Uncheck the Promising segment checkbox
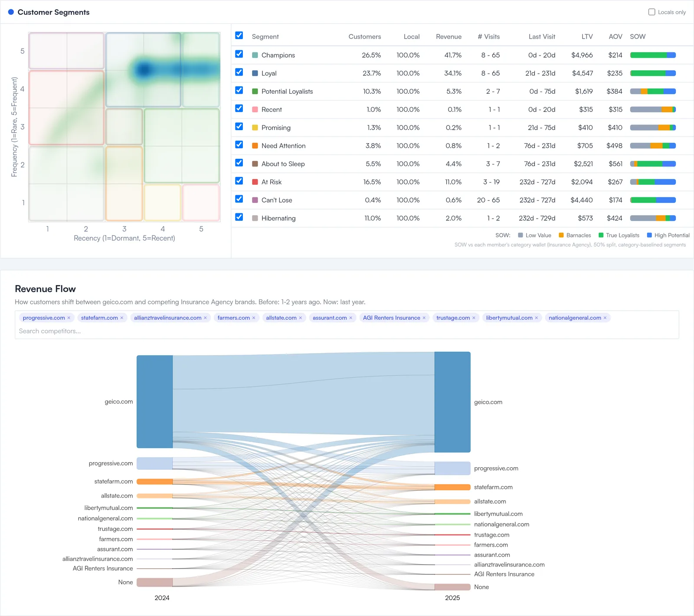Screen dimensions: 694x616 click(x=239, y=126)
